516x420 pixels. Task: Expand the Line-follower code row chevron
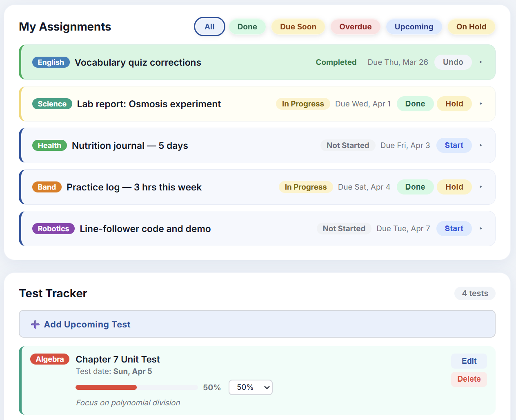[481, 228]
